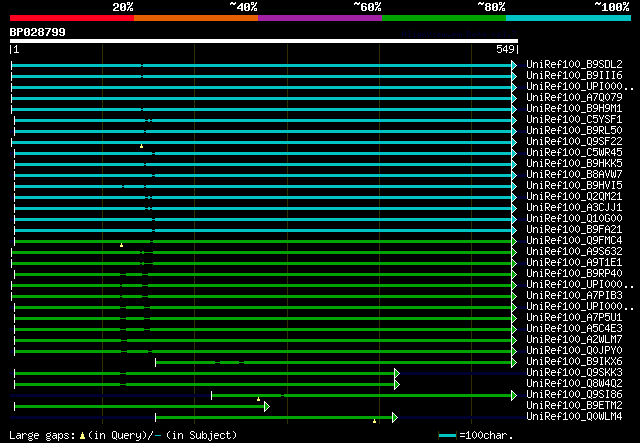Open hit UniRef100_B9SDL2
The image size is (640, 443).
[574, 65]
